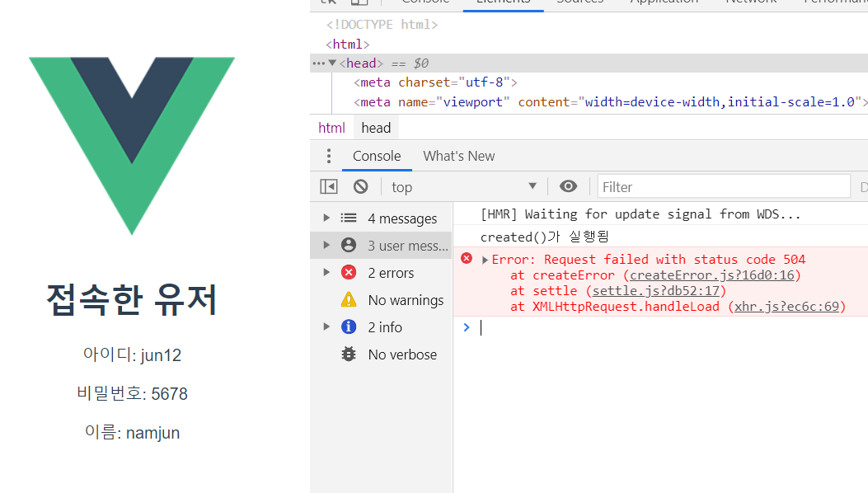Select the No verbose sidebar row

(381, 354)
